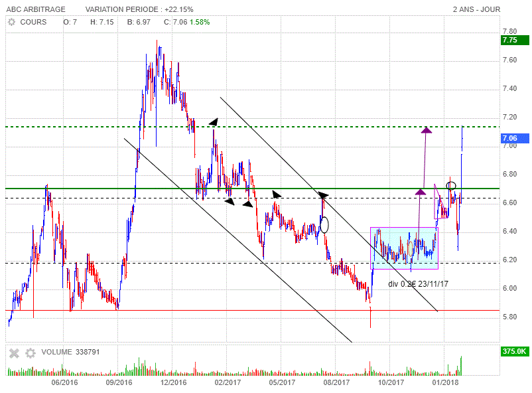Select the 2 ANS - JOUR period label
The image size is (532, 393).
(x=476, y=9)
